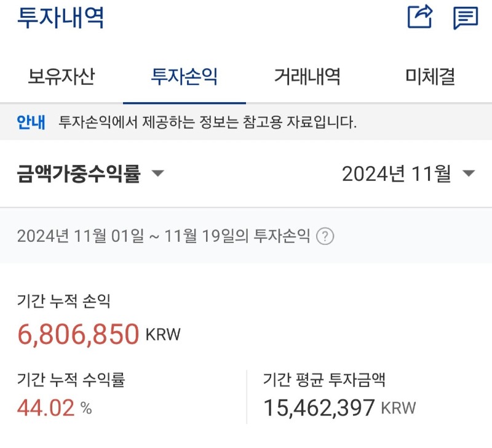This screenshot has width=492, height=448.
Task: Click the blue 안내 notice label
Action: coord(31,122)
